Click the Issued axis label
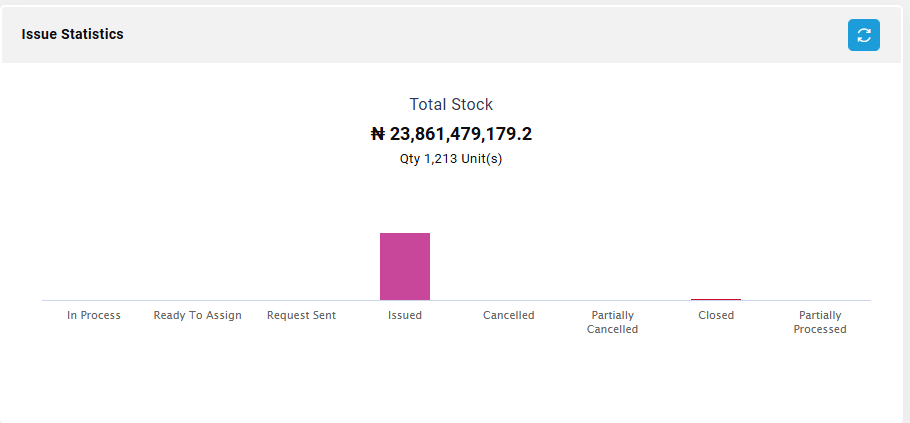This screenshot has height=423, width=910. [405, 315]
